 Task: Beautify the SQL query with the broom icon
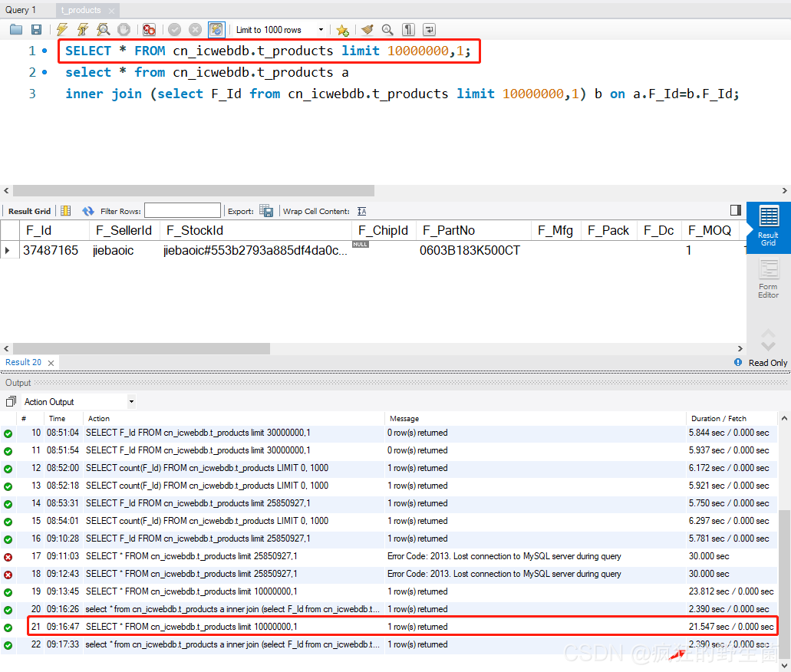366,29
